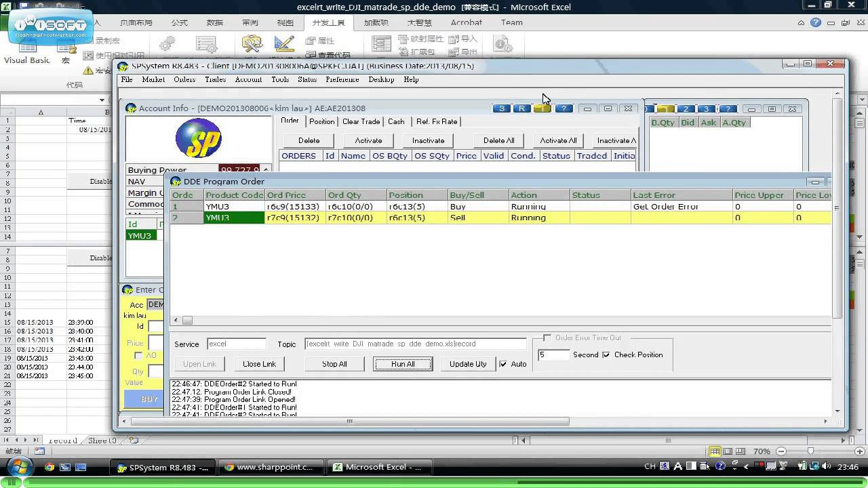
Task: Select the YMU3 product cell in order row 2
Action: tap(234, 218)
